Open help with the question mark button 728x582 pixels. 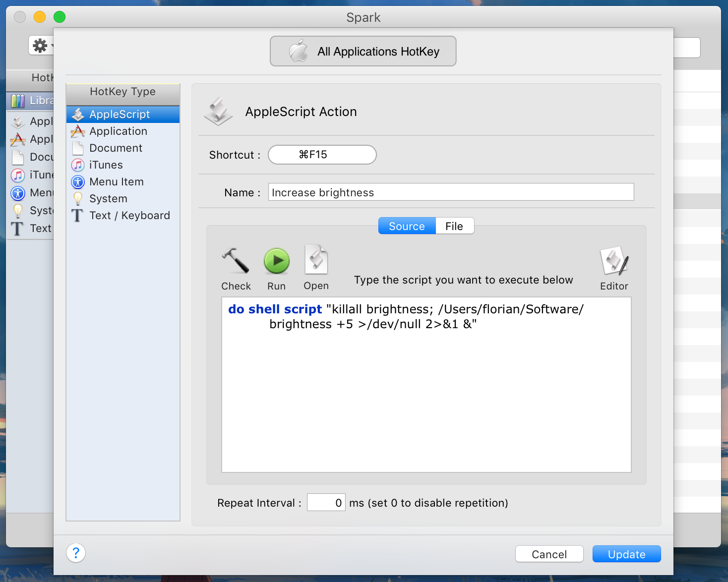[x=76, y=553]
